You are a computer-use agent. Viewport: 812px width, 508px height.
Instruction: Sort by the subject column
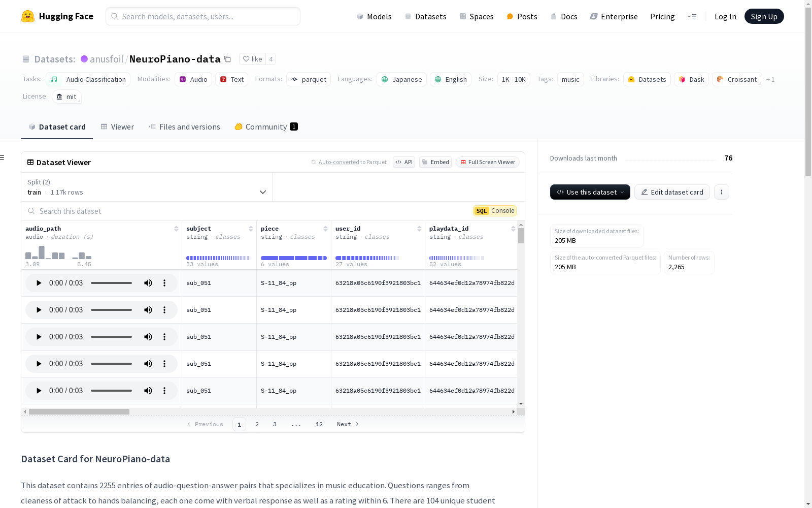251,229
